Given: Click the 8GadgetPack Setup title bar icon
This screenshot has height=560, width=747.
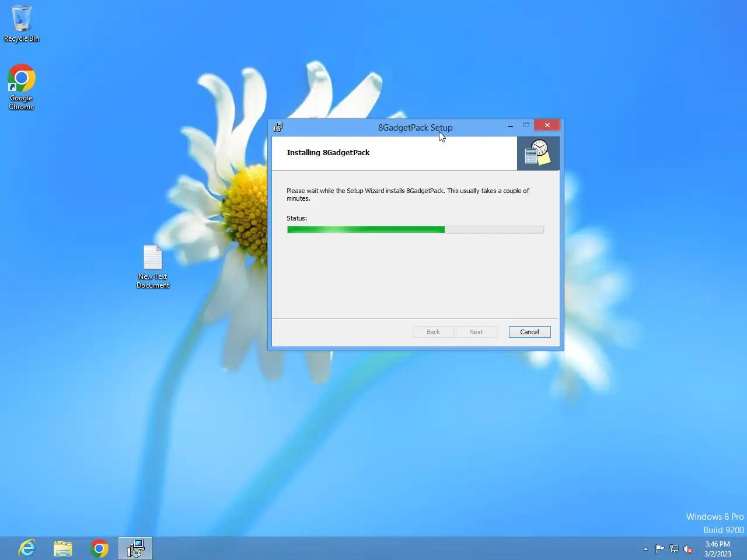Looking at the screenshot, I should 278,127.
